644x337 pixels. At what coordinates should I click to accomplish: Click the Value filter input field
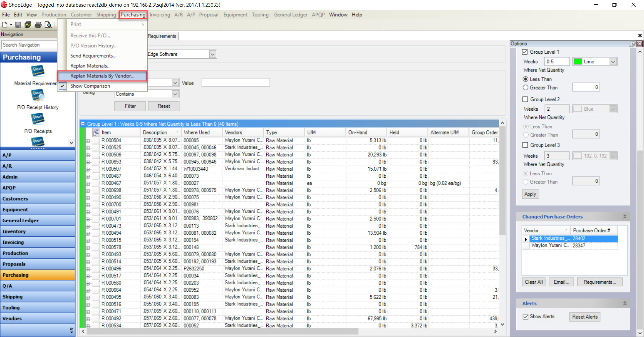coord(235,82)
